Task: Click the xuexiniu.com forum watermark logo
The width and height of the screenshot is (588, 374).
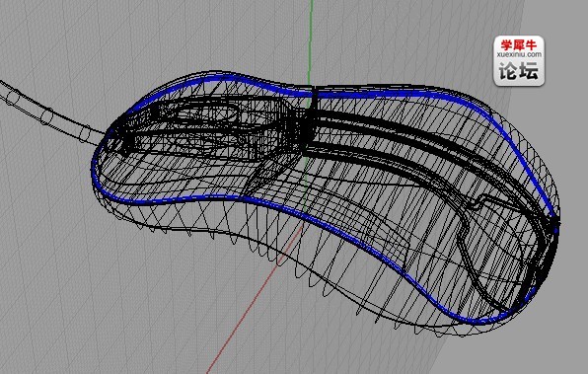Action: click(519, 61)
